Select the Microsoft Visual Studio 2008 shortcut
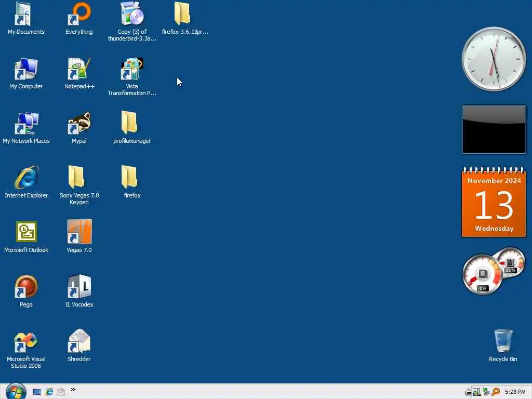532x399 pixels. tap(26, 350)
